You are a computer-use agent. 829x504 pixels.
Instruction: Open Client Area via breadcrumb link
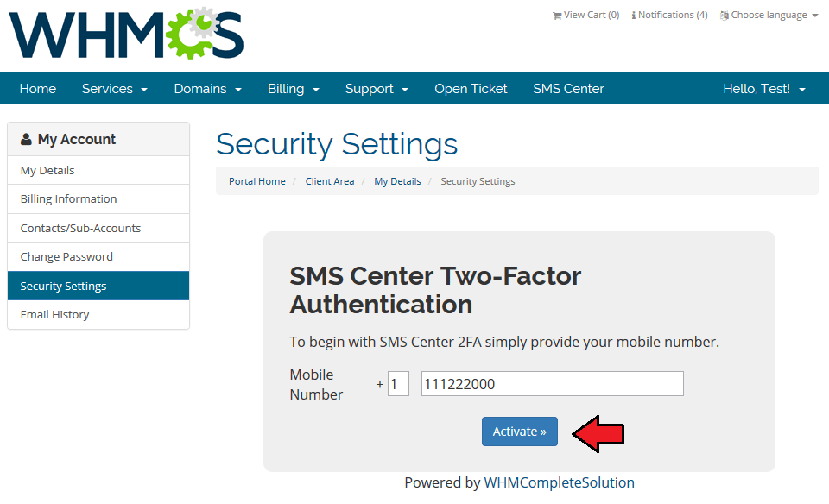(329, 181)
